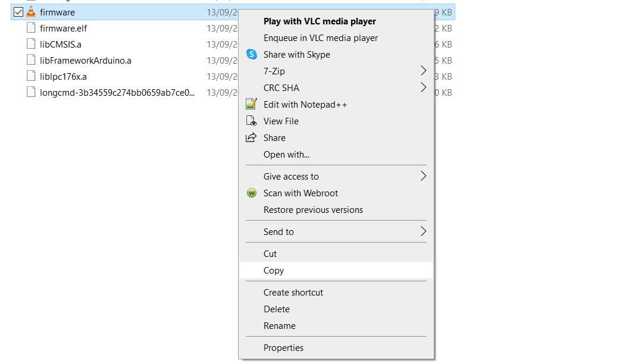Open Properties for the firmware file
626x364 pixels.
point(283,348)
